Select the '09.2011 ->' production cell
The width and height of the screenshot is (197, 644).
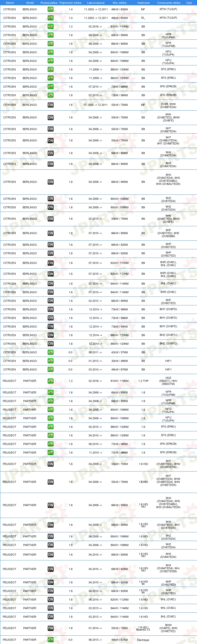[95, 352]
